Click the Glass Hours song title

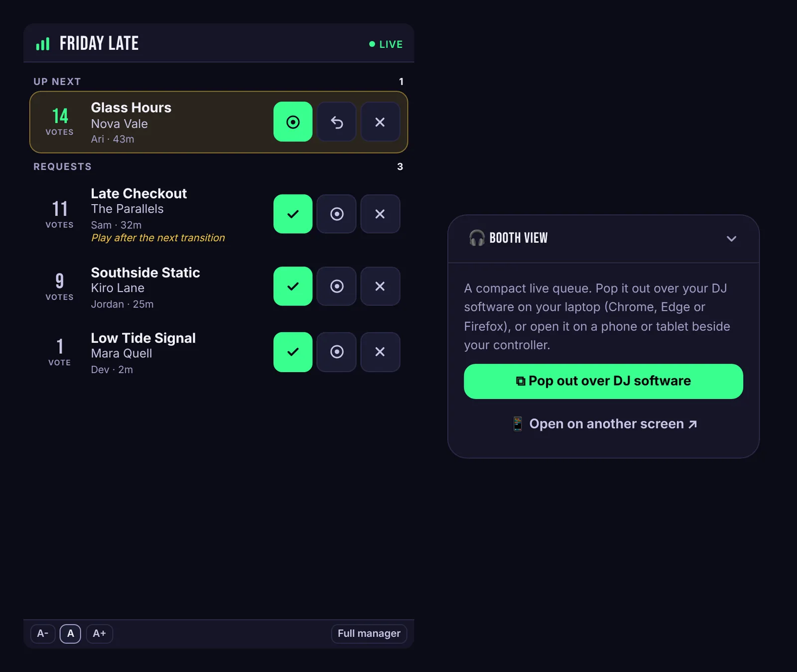131,108
